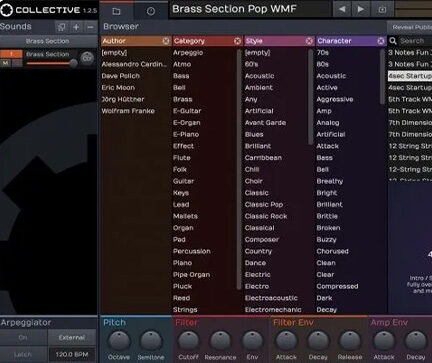Select Brass in the Category list

tap(183, 99)
